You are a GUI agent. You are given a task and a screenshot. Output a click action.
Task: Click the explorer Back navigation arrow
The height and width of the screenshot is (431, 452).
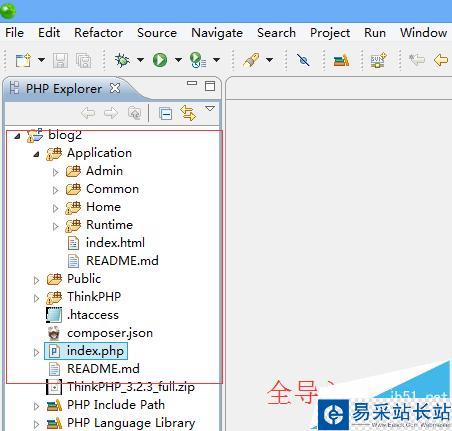click(88, 113)
